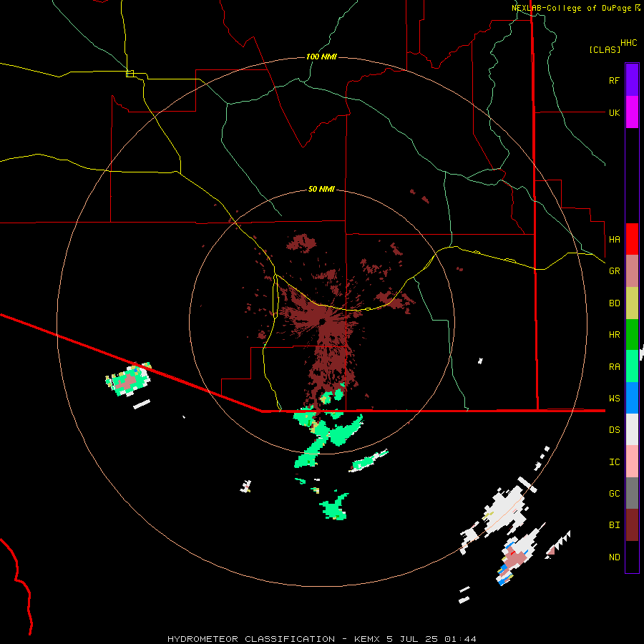The image size is (644, 644).
Task: Click the GR pinkish-brown legend swatch
Action: coord(632,271)
